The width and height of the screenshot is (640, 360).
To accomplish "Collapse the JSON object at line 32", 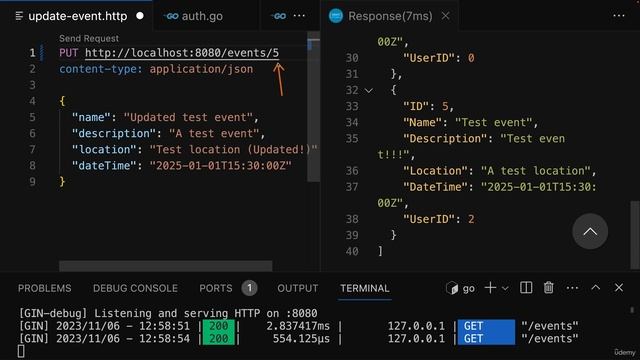I will click(x=369, y=90).
